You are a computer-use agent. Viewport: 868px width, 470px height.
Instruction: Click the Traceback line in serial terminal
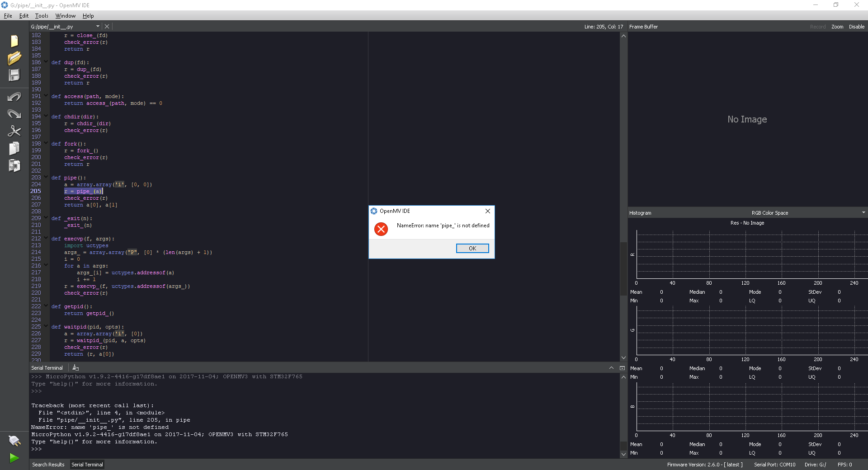click(x=93, y=405)
